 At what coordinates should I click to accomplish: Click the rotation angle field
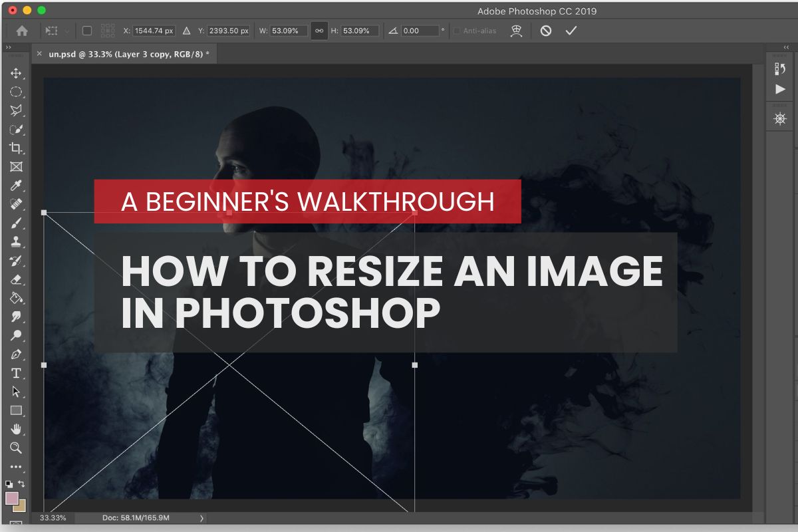[x=420, y=31]
